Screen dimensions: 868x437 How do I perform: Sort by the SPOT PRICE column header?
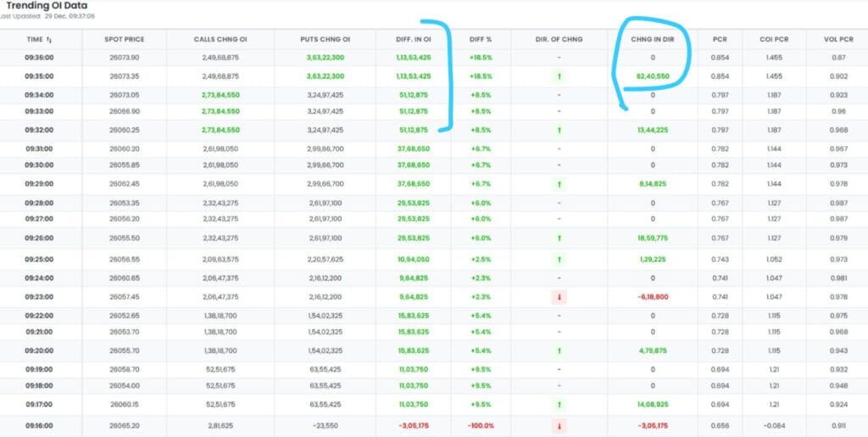coord(124,40)
